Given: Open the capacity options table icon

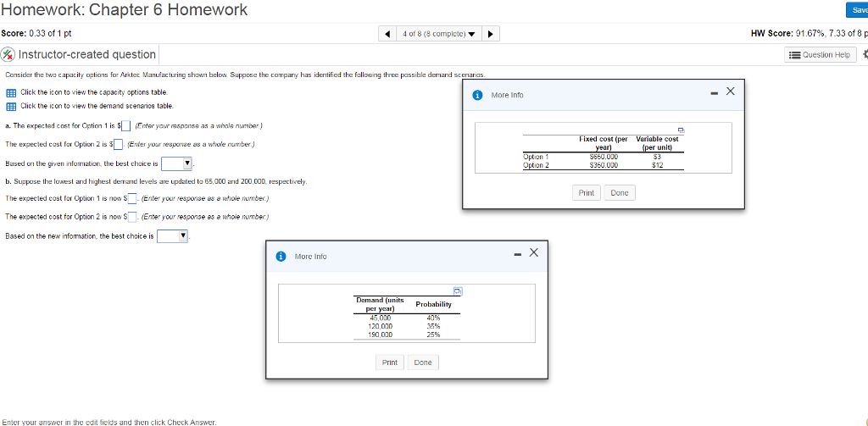Looking at the screenshot, I should pyautogui.click(x=11, y=91).
